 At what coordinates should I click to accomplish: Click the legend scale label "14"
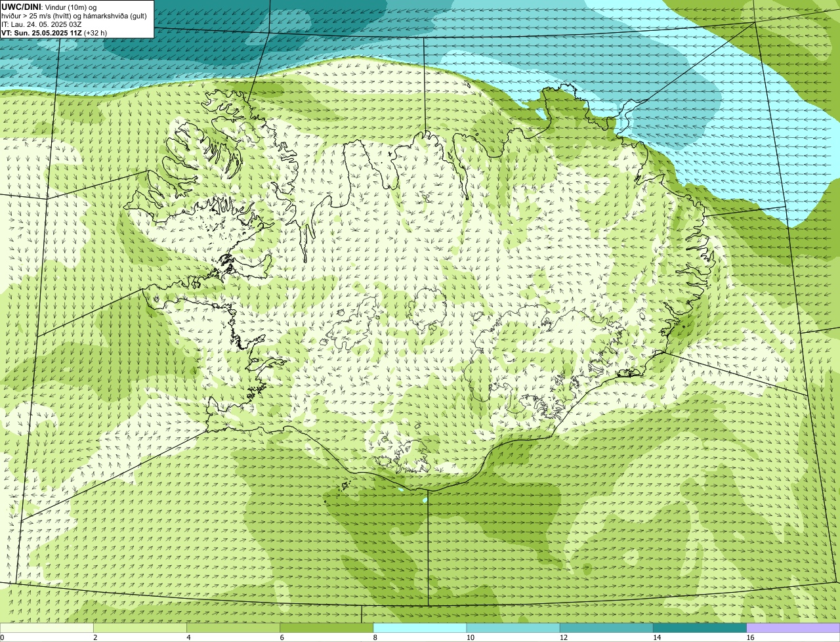coord(657,637)
